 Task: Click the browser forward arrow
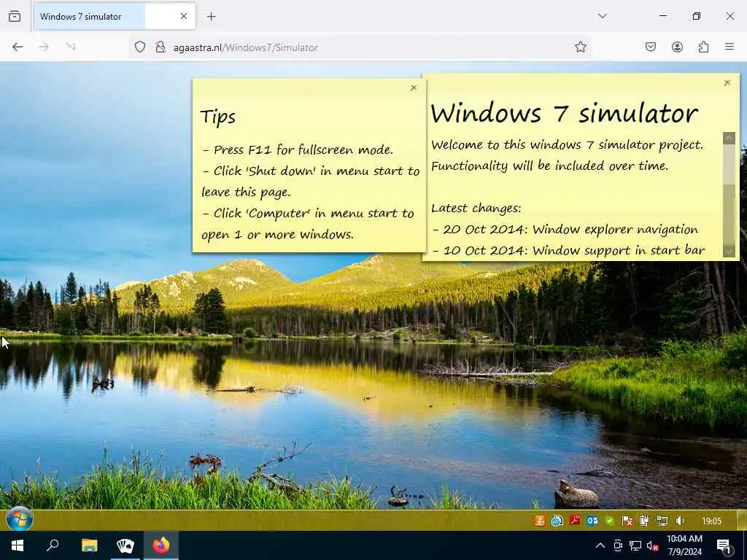[x=43, y=47]
